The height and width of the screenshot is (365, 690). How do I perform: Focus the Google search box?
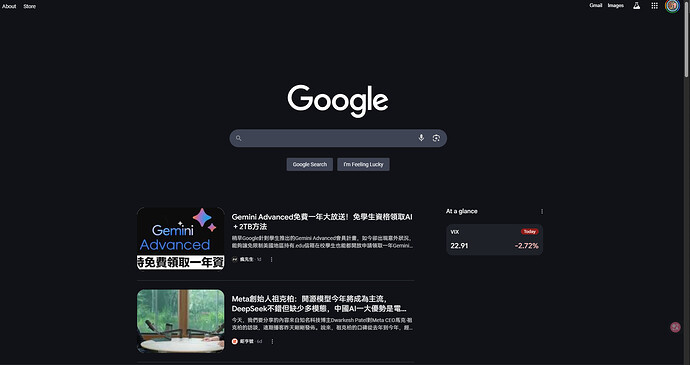pos(338,138)
